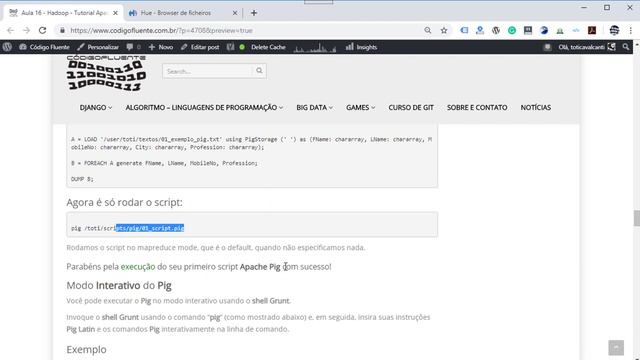Open a new browser tab
This screenshot has width=640, height=360.
254,13
